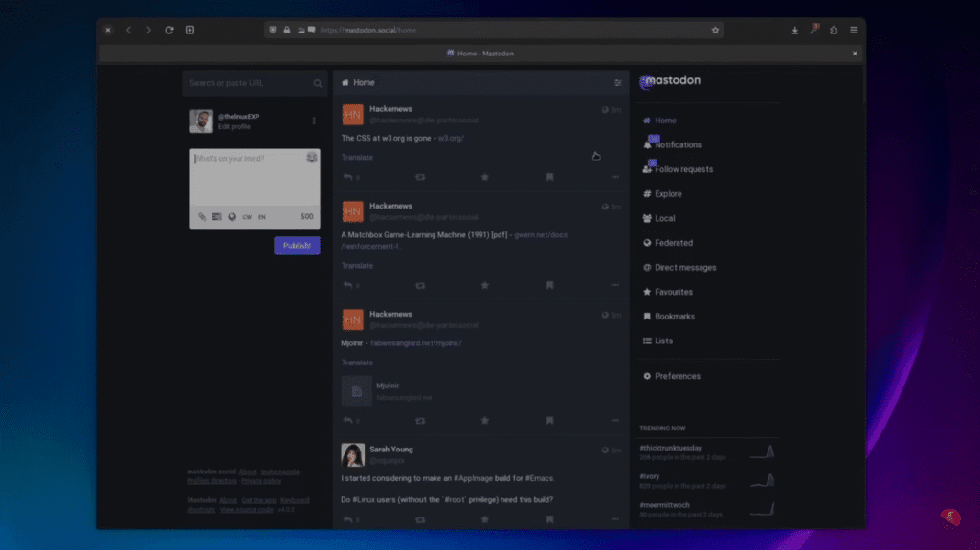Image resolution: width=980 pixels, height=550 pixels.
Task: Bookmark the Mjolnir post
Action: tap(550, 421)
